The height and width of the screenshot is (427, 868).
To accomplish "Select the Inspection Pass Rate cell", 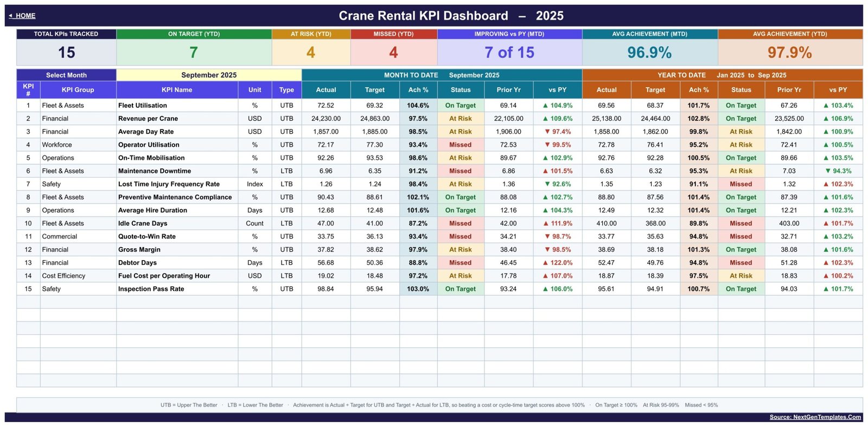I will (177, 289).
